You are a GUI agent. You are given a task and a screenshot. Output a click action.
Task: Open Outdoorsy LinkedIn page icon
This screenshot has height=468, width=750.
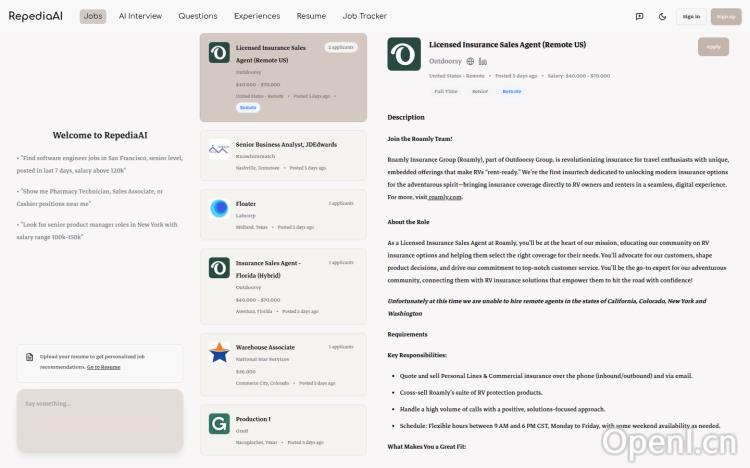pyautogui.click(x=483, y=61)
